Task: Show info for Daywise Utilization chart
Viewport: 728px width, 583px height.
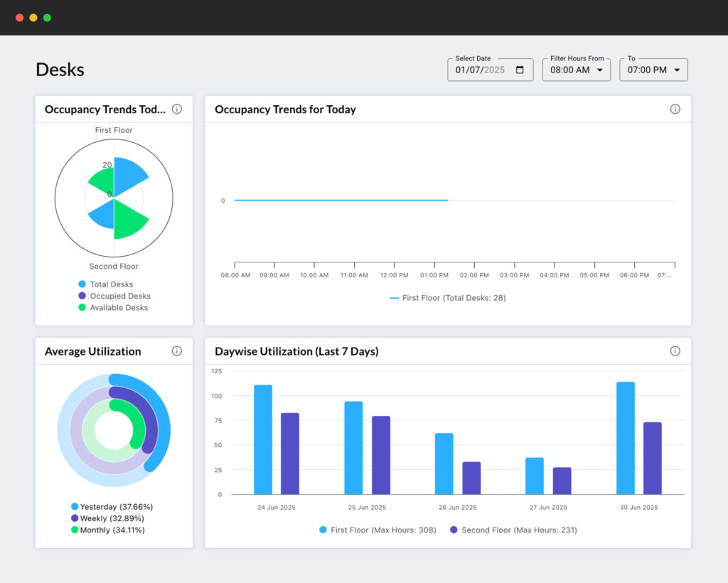Action: point(675,351)
